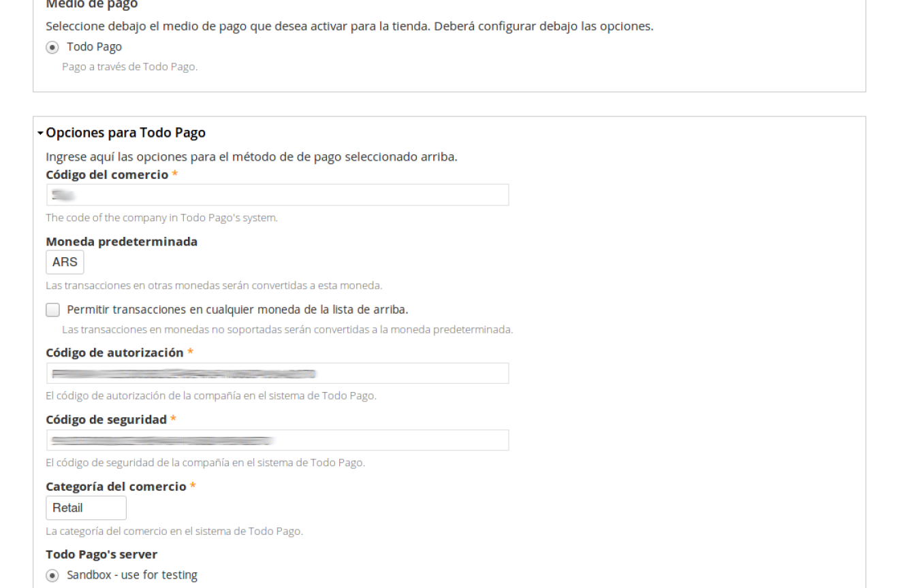Open the Categoría del comercio Retail dropdown
899x588 pixels.
(x=86, y=508)
